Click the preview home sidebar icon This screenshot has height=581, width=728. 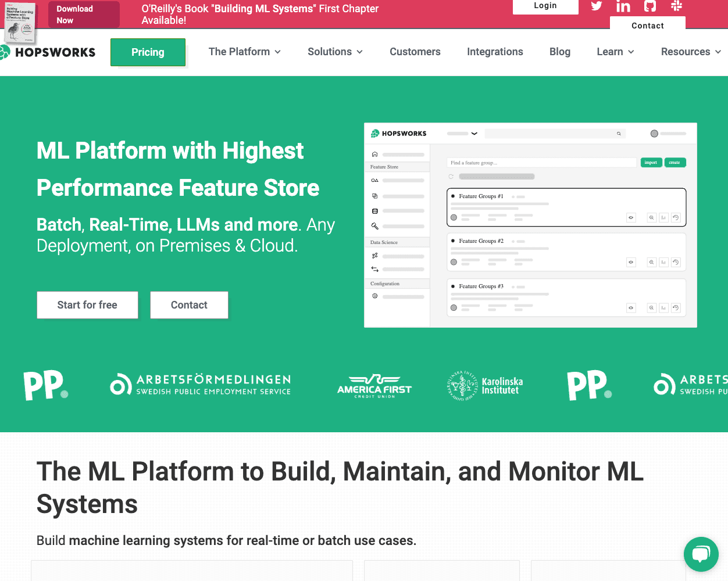pyautogui.click(x=375, y=155)
